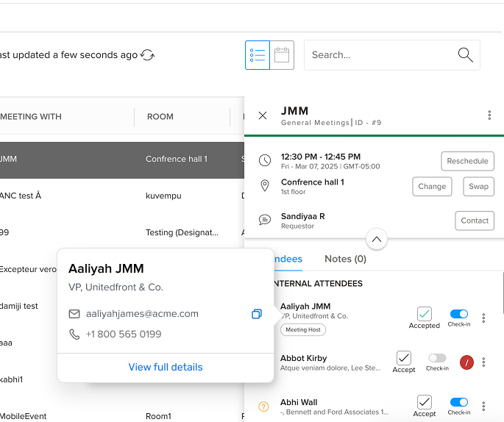This screenshot has height=422, width=504.
Task: Open the Notes (0) tab
Action: tap(345, 259)
